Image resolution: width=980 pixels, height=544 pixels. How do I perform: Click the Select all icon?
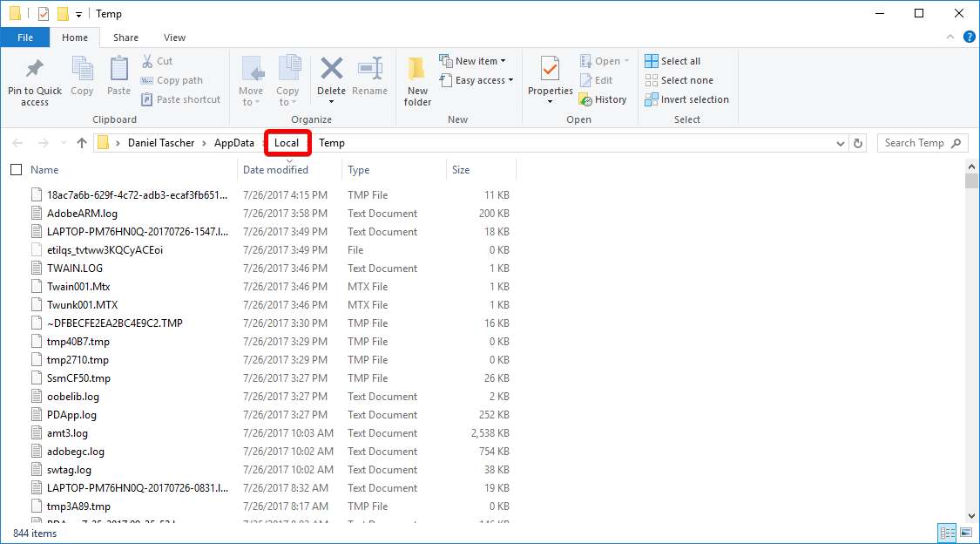click(x=652, y=61)
